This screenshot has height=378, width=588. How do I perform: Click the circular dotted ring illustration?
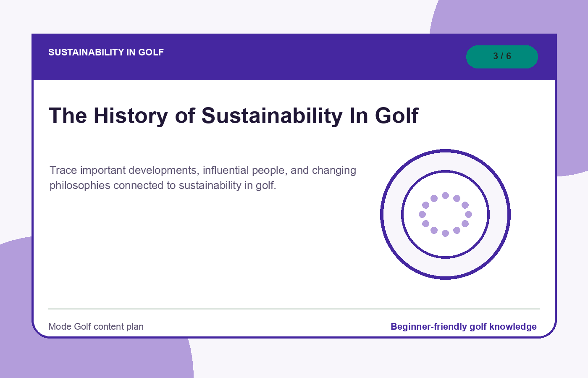click(x=445, y=214)
